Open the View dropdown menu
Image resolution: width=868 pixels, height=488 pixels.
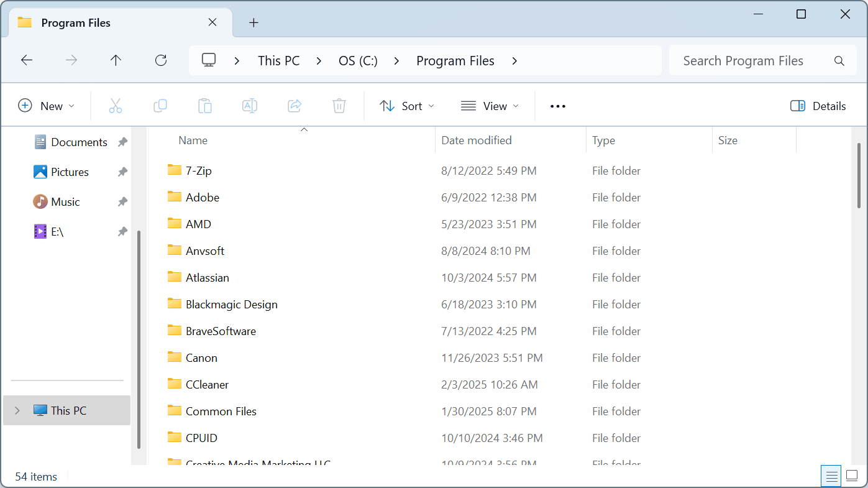490,106
